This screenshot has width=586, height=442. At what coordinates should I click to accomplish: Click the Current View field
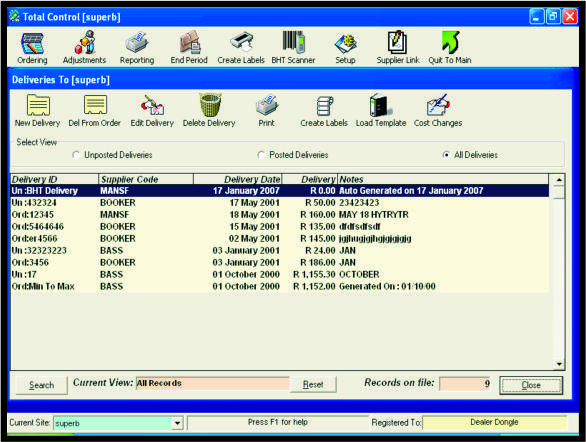212,384
